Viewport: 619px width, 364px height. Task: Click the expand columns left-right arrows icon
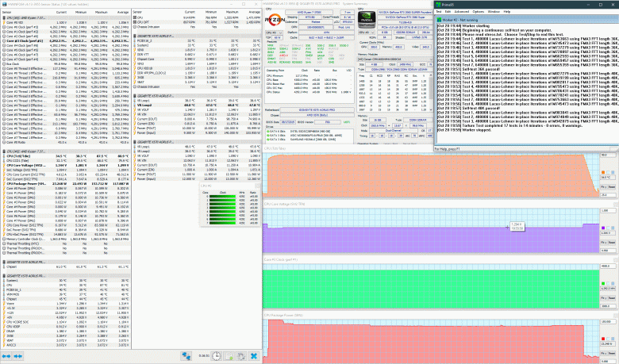[6, 356]
